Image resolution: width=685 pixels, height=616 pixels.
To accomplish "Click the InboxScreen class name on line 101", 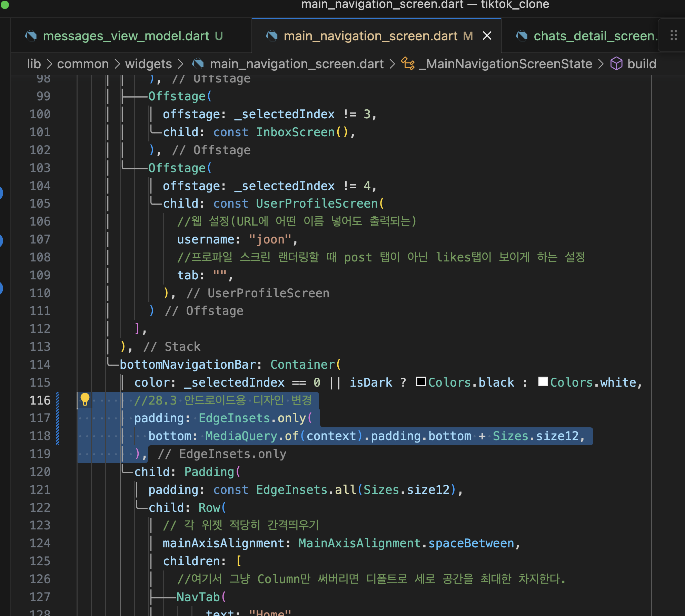I will (295, 132).
